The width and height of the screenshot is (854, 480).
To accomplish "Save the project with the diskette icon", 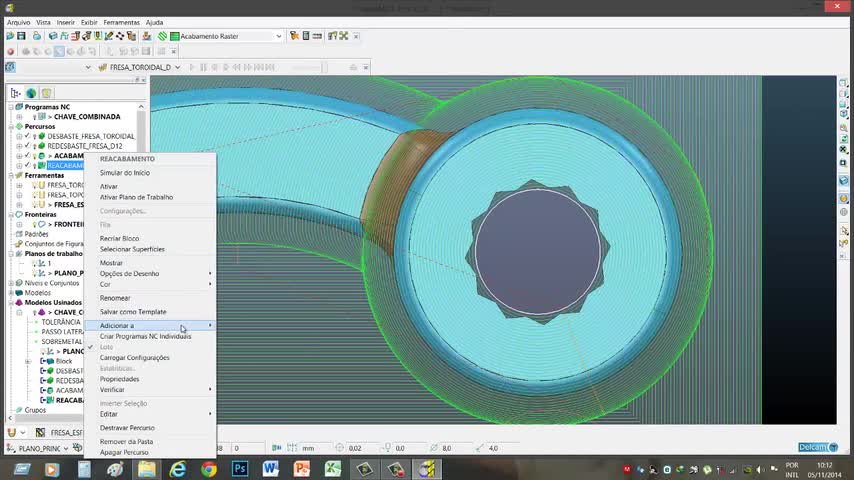I will 21,36.
